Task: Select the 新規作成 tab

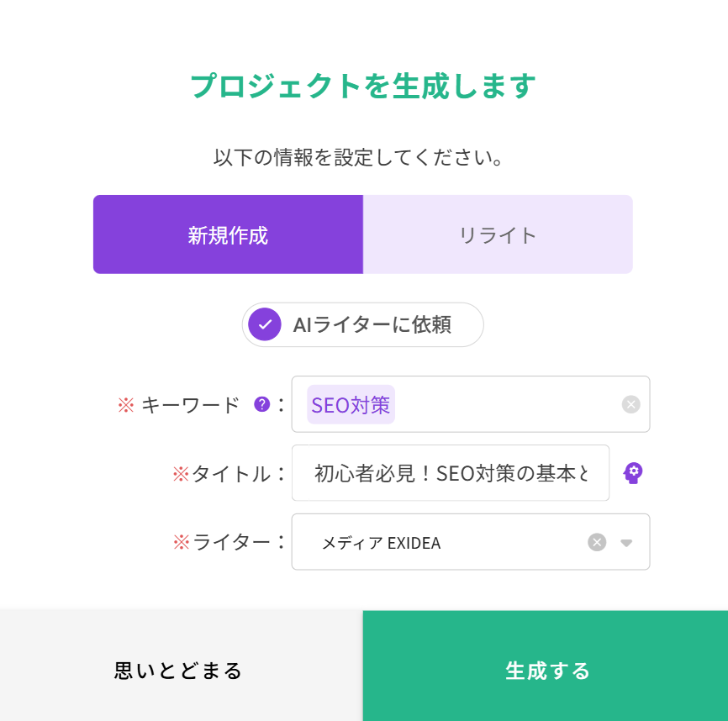Action: pyautogui.click(x=228, y=234)
